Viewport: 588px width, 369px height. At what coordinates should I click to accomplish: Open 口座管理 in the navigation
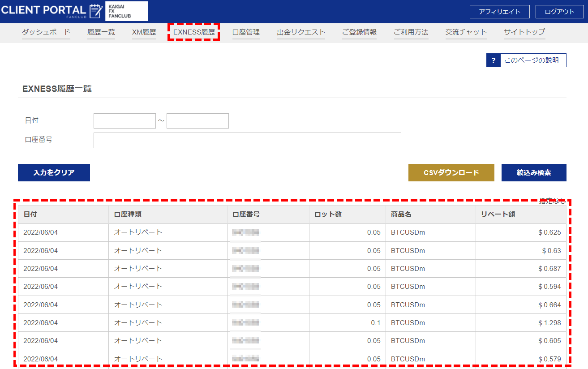[246, 32]
